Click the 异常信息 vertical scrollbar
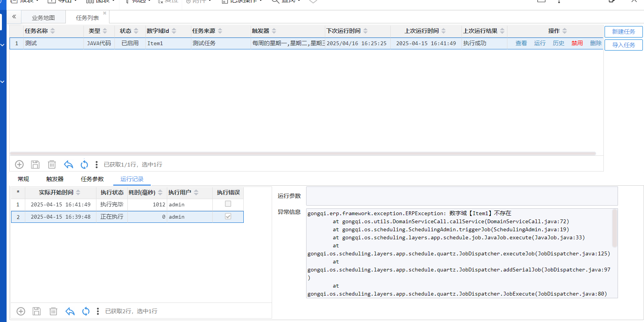 [615, 228]
